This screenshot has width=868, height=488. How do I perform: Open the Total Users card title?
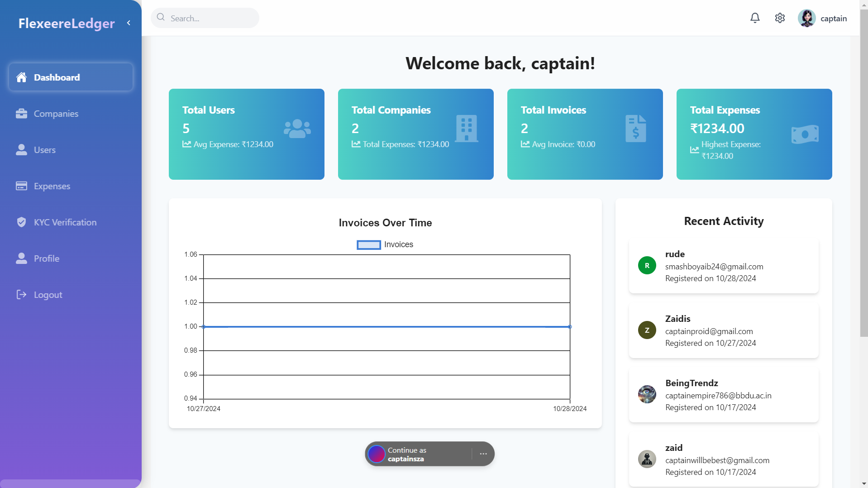[x=209, y=110]
